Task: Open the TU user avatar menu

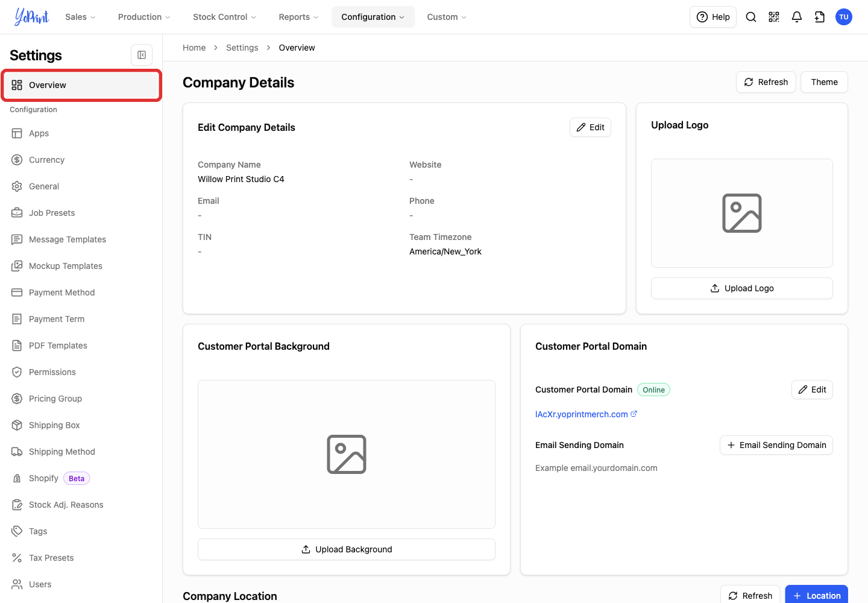Action: coord(844,17)
